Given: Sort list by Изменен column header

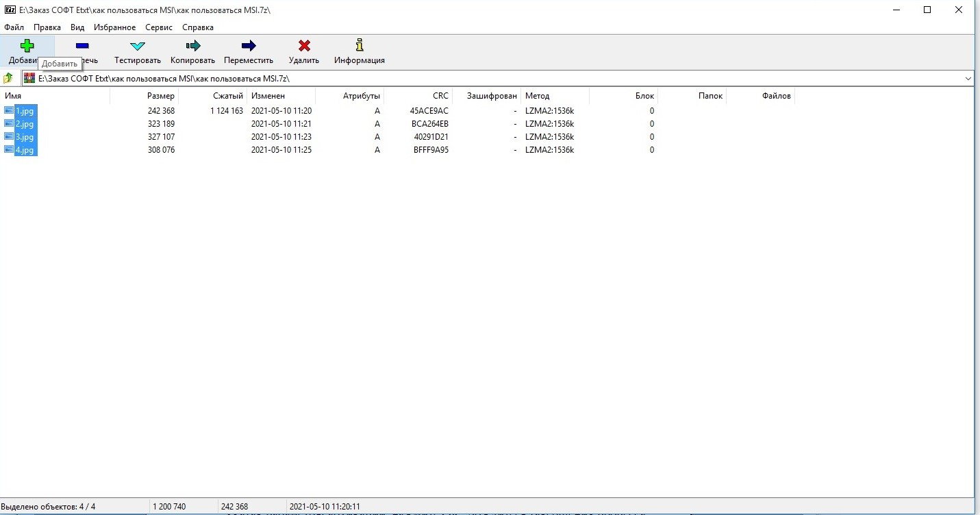Looking at the screenshot, I should click(x=268, y=96).
